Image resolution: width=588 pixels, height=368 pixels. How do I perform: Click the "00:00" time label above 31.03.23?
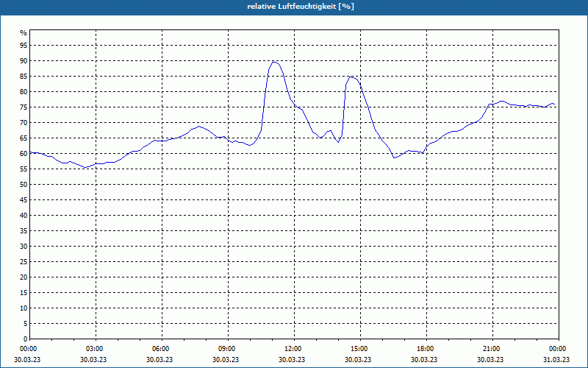557,349
